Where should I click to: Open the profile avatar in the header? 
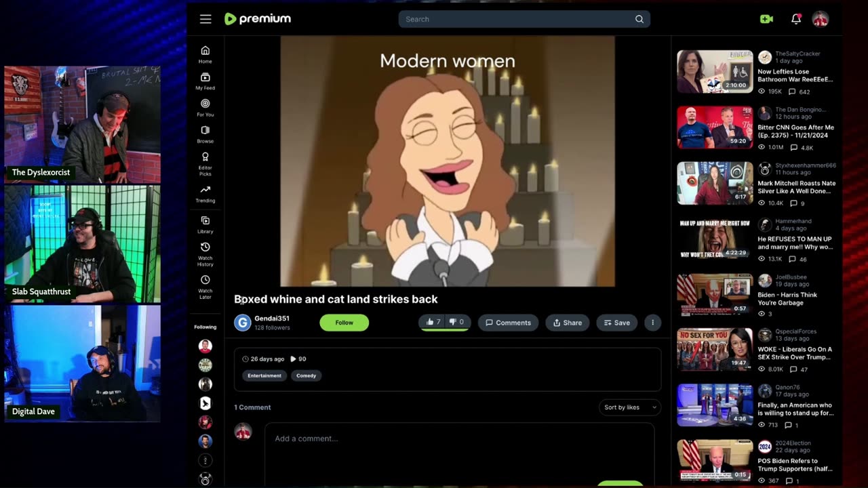pos(821,19)
